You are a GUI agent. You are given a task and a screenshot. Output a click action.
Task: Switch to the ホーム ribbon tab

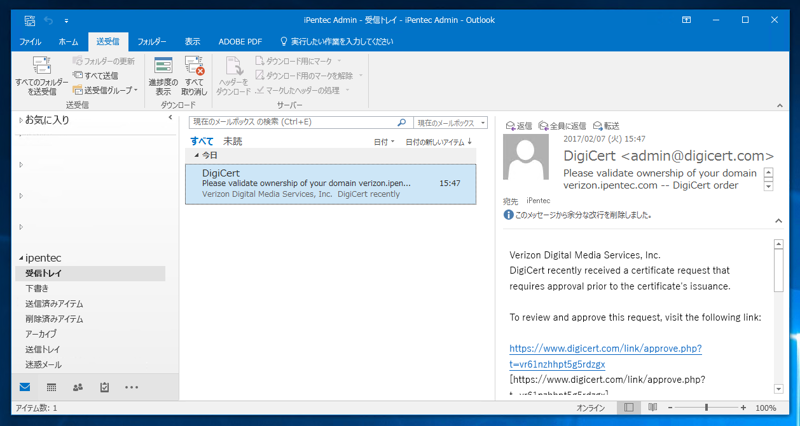tap(68, 42)
